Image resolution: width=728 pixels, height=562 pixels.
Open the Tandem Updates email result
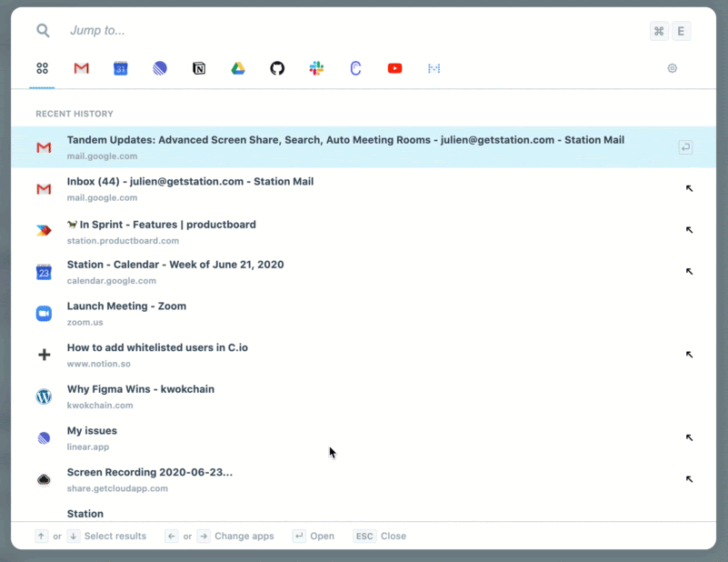point(364,147)
